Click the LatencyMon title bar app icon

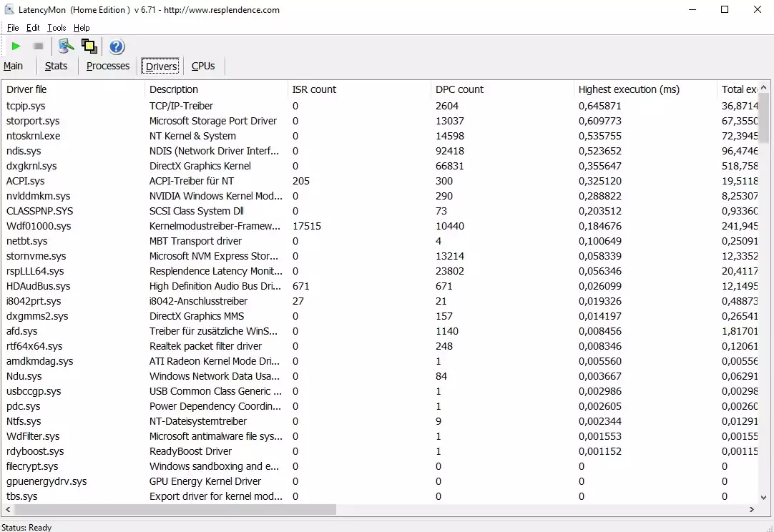(x=9, y=9)
